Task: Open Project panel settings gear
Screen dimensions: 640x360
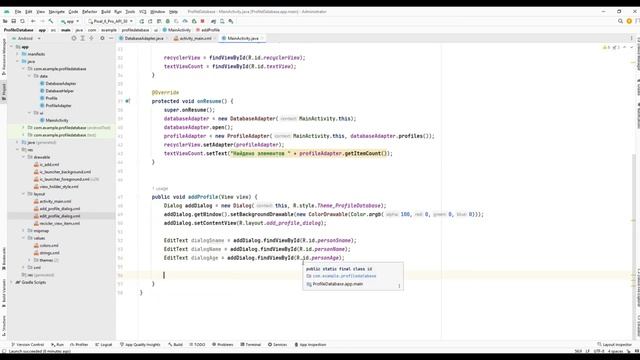Action: coord(102,38)
